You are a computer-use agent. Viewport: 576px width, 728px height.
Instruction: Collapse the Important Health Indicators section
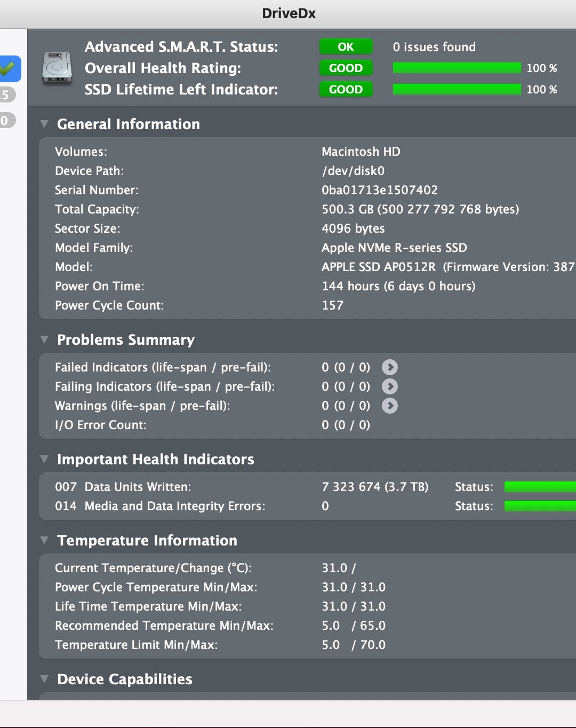44,459
